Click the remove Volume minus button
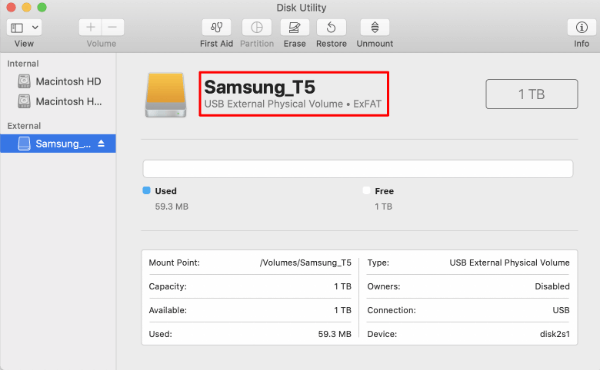This screenshot has height=370, width=600. (x=112, y=27)
